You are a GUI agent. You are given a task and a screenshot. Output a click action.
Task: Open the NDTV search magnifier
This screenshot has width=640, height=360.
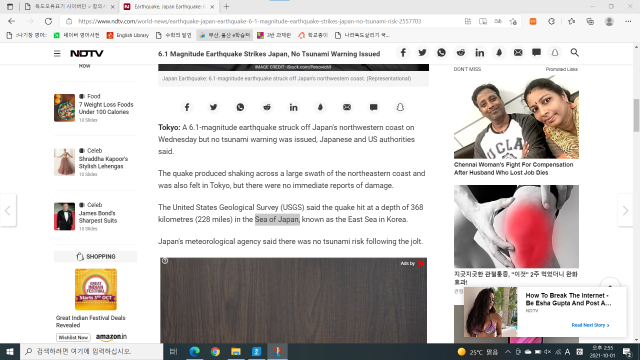574,53
